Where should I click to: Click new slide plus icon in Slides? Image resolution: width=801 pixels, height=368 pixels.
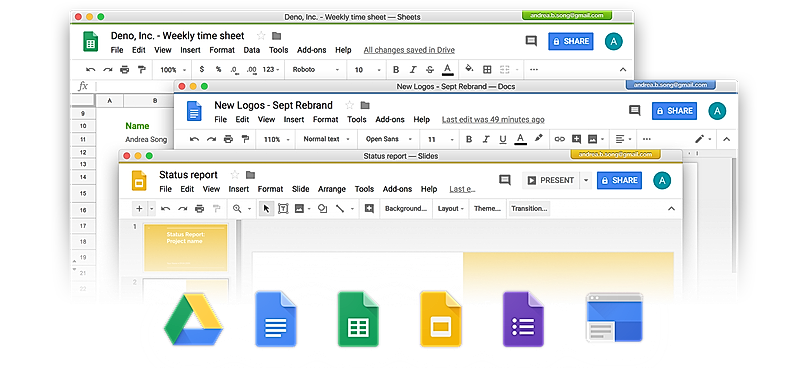pyautogui.click(x=139, y=209)
